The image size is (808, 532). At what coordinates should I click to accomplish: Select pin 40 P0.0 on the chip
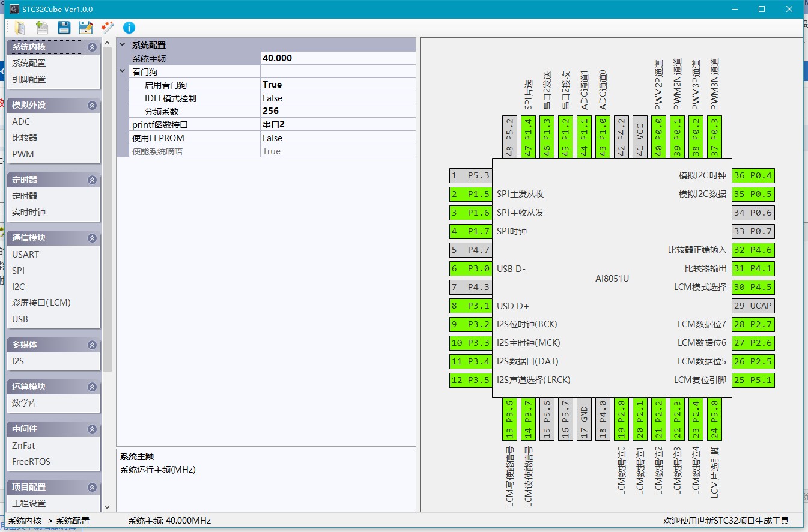[658, 137]
